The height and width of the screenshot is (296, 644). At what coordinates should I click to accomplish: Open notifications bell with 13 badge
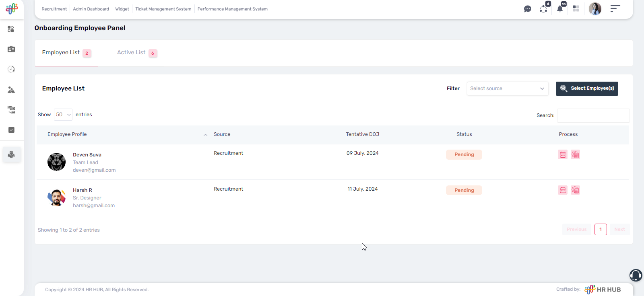(560, 9)
